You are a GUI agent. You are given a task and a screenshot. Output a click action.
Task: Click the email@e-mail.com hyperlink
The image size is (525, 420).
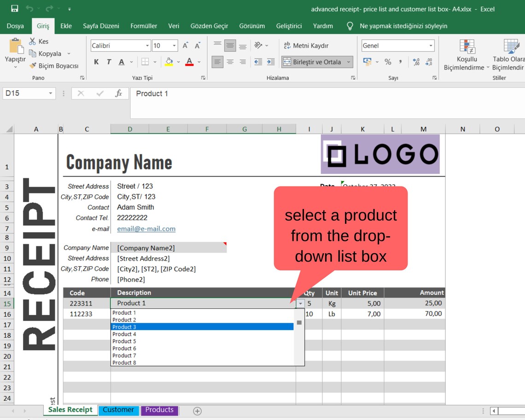[146, 228]
